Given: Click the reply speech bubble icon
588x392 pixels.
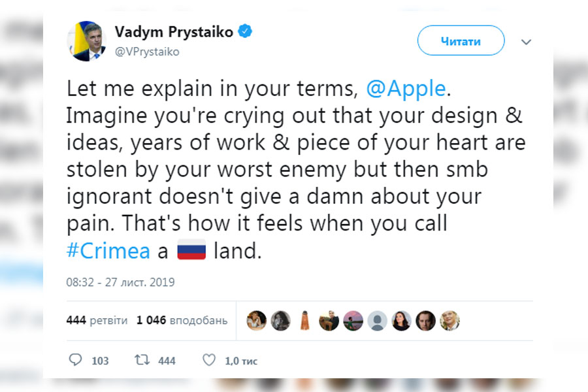Looking at the screenshot, I should tap(76, 360).
